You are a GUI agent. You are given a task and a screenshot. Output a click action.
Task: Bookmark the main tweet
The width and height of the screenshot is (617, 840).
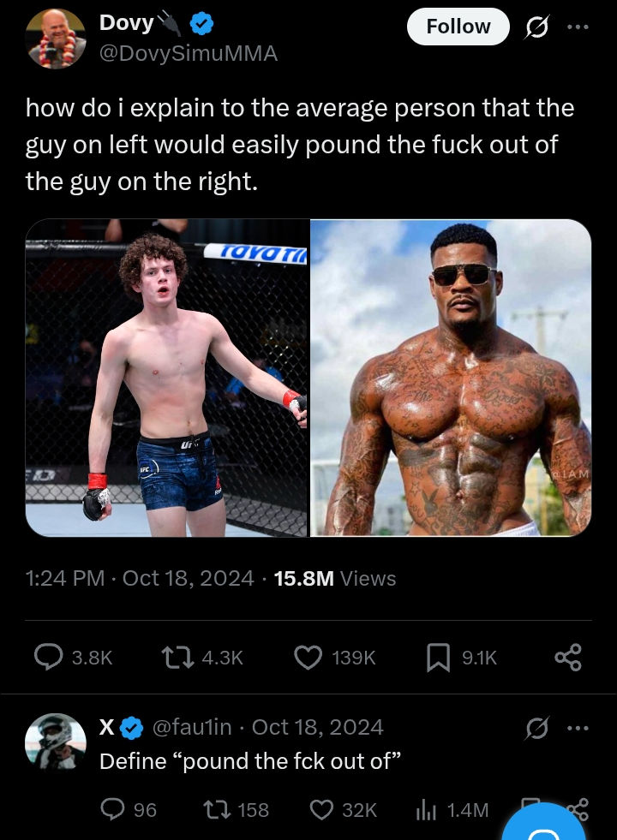438,658
